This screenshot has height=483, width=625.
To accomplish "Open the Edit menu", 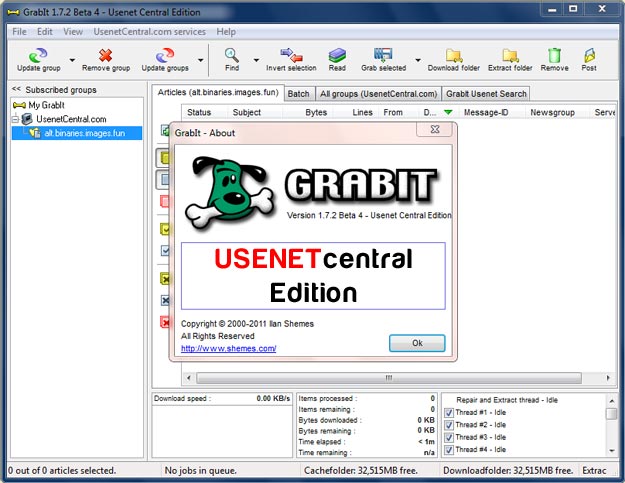I will (x=45, y=31).
